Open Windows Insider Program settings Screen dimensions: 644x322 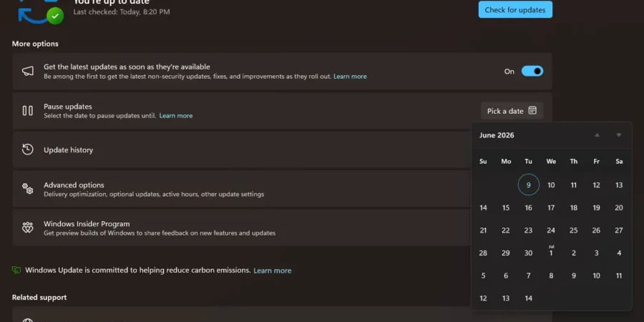243,228
